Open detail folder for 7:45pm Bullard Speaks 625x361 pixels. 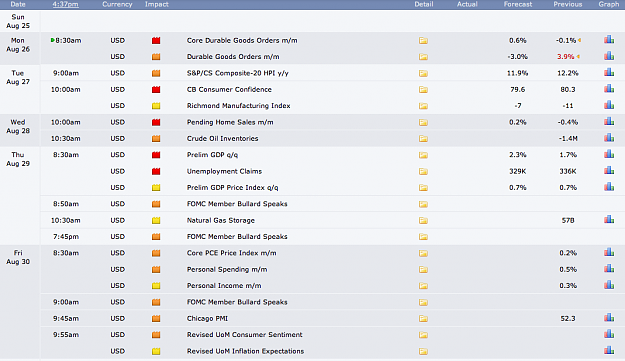[x=423, y=237]
